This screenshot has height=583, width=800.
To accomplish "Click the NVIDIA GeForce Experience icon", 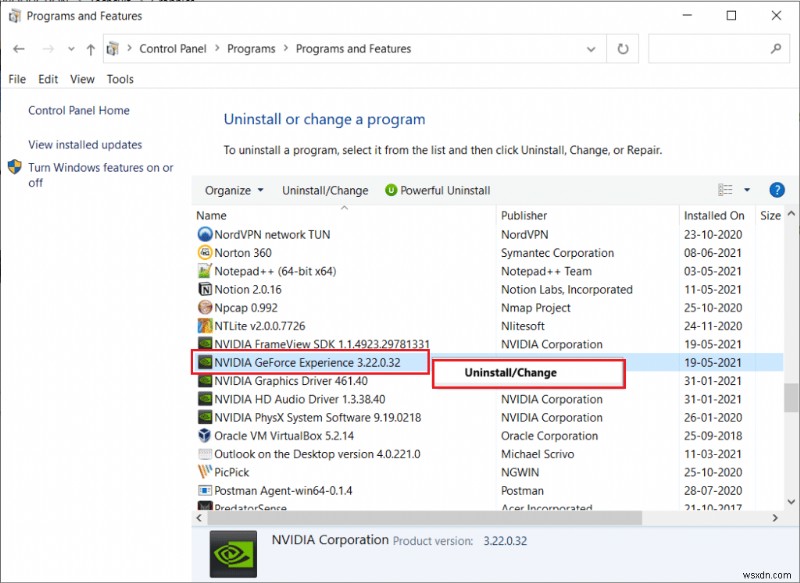I will [x=205, y=363].
